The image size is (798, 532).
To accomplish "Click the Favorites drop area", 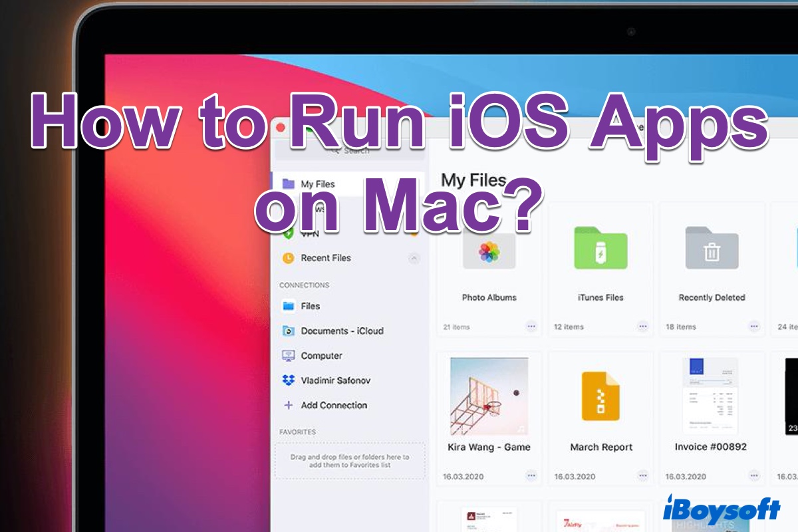I will pos(350,461).
